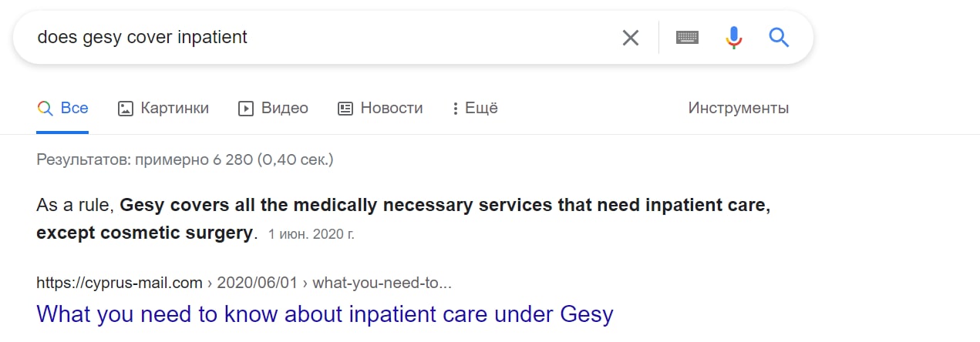Switch to the Видео tab label
This screenshot has height=342, width=980.
285,109
